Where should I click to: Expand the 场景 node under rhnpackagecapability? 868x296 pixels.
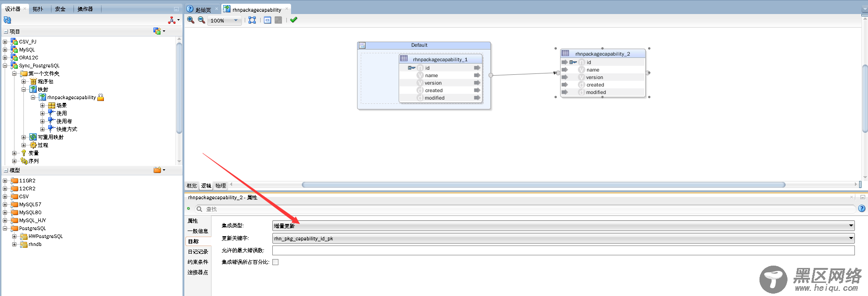[x=42, y=105]
